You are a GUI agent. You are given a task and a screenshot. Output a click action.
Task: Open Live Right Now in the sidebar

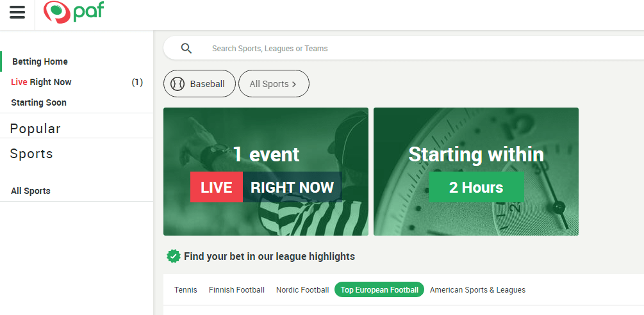(41, 82)
